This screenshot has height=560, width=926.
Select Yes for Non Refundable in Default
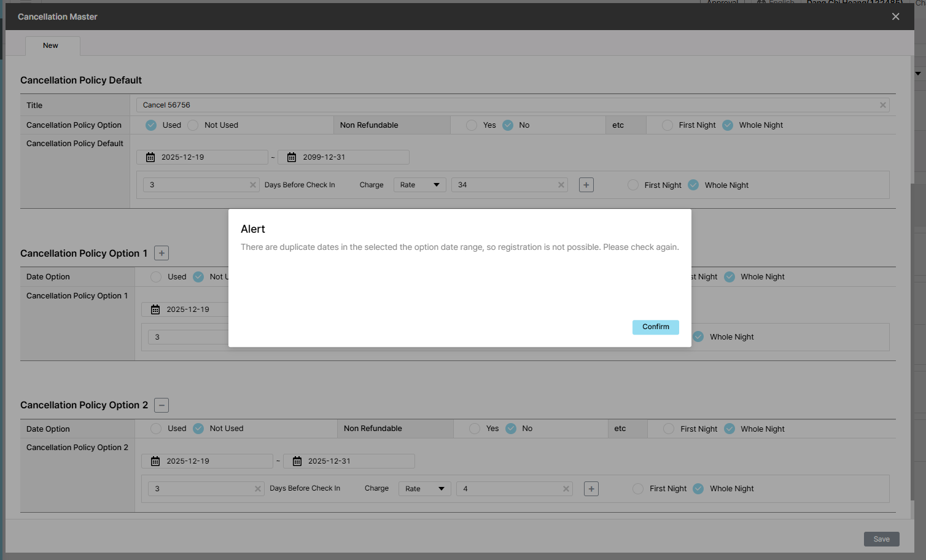click(x=472, y=125)
